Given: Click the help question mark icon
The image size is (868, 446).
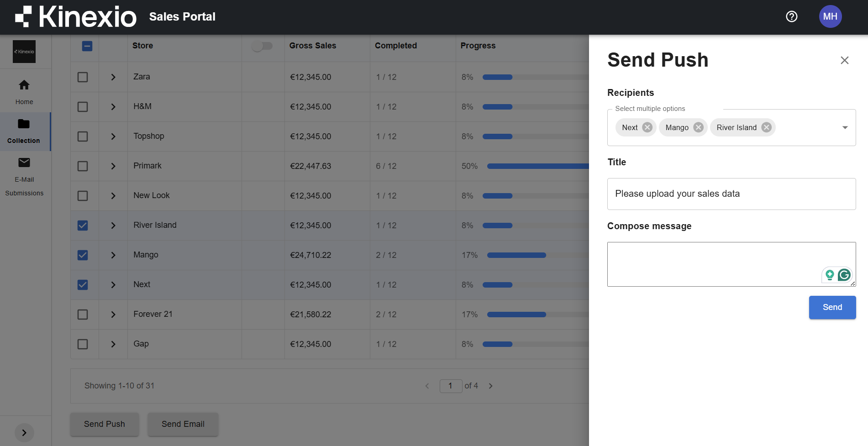Looking at the screenshot, I should pos(791,17).
